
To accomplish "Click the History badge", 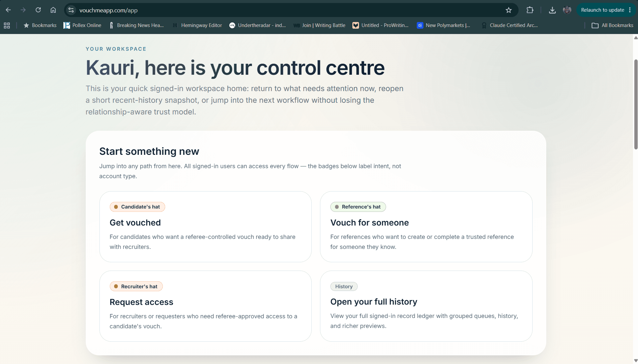I will (x=344, y=286).
